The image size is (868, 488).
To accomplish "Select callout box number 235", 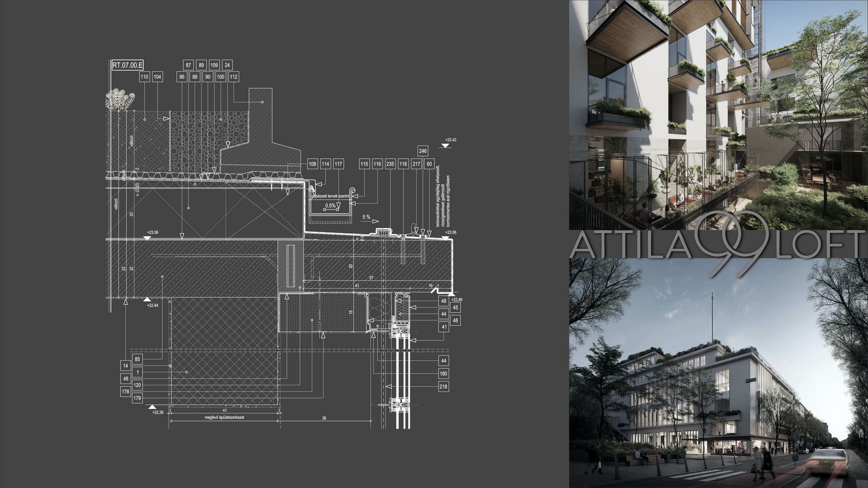I will [x=390, y=164].
